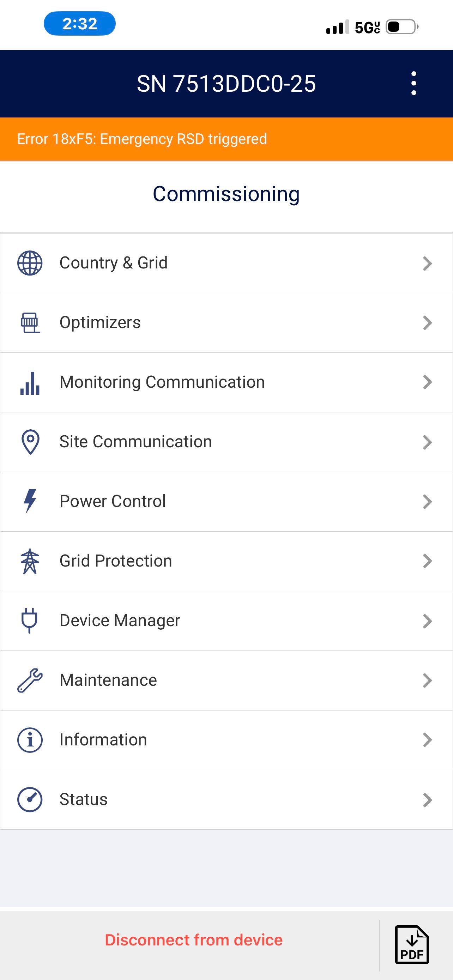Image resolution: width=453 pixels, height=980 pixels.
Task: Download the PDF report
Action: click(x=412, y=945)
